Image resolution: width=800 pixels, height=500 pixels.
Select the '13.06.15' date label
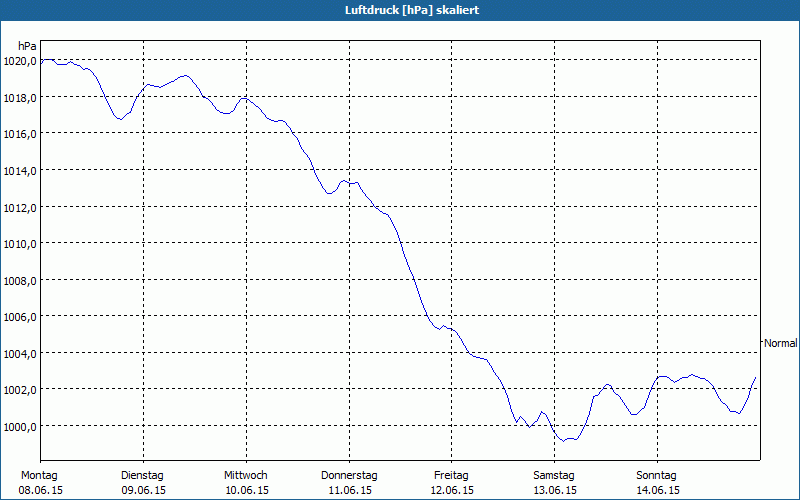(x=555, y=490)
